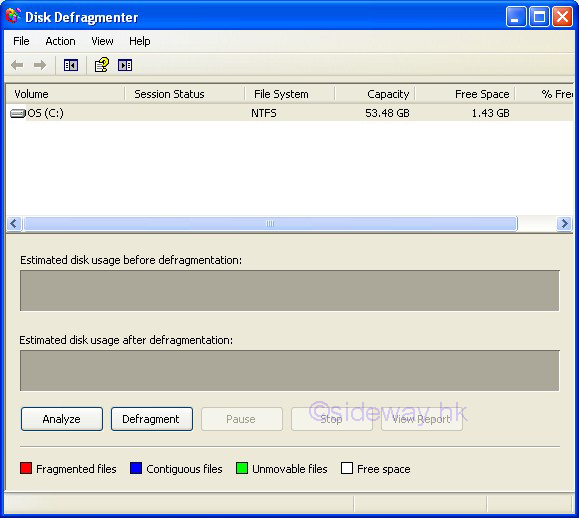Close the Disk Defragmenter window

tap(562, 17)
